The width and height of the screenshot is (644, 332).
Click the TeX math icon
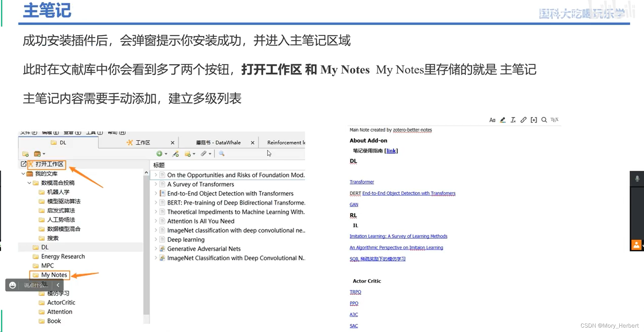[x=554, y=120]
